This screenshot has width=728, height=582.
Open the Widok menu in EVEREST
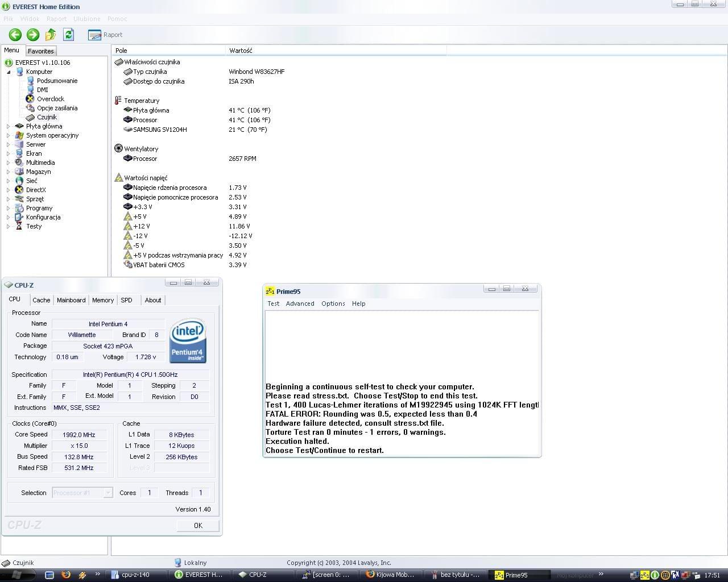(30, 19)
